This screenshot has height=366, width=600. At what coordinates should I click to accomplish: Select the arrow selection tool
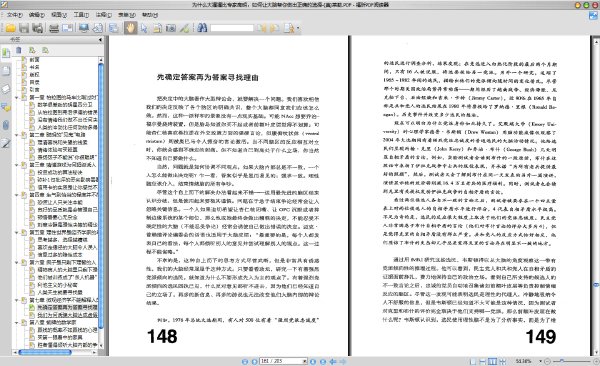[x=144, y=28]
